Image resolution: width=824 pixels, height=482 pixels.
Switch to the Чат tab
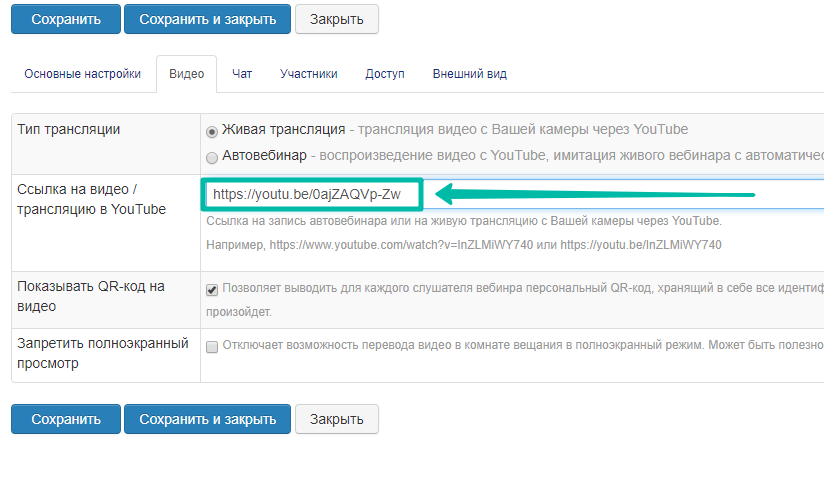[x=242, y=74]
